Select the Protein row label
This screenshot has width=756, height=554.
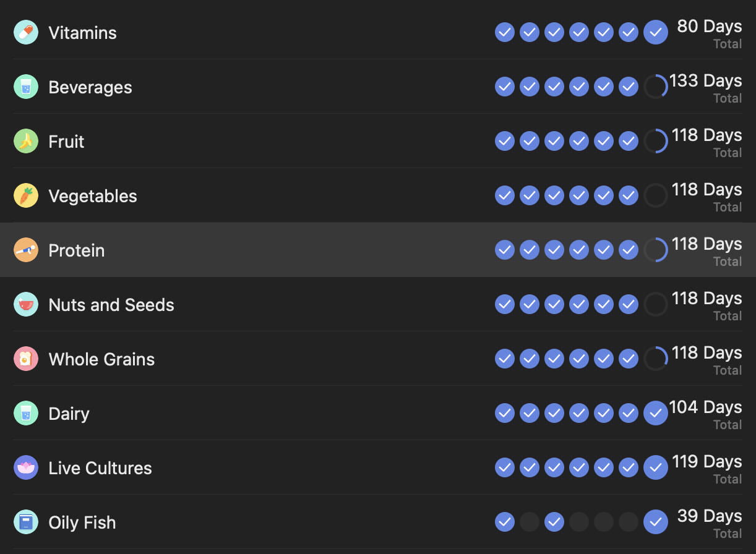[x=77, y=250]
